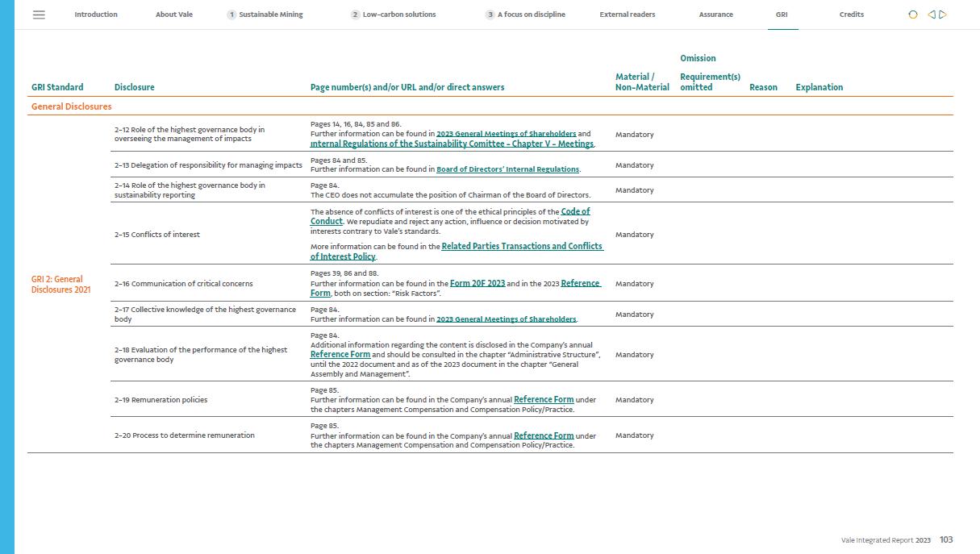980x554 pixels.
Task: Click the Form 20F 2023 link
Action: (477, 284)
